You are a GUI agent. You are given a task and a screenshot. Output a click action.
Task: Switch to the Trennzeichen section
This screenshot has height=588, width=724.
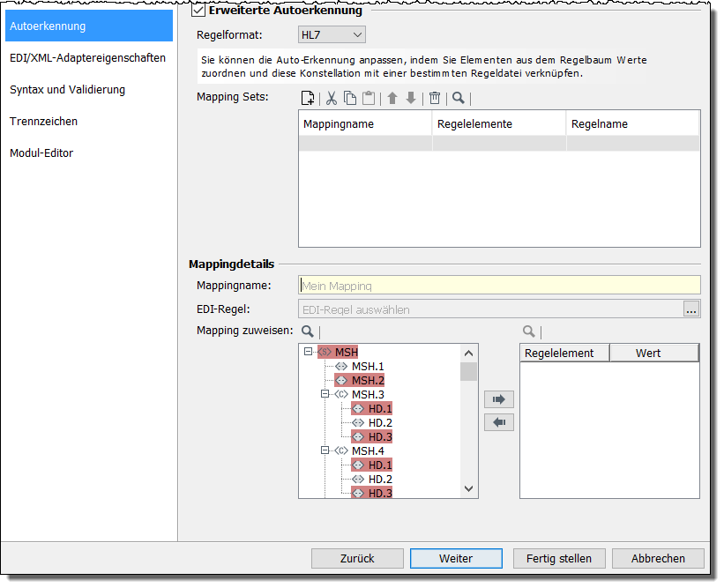(x=43, y=121)
